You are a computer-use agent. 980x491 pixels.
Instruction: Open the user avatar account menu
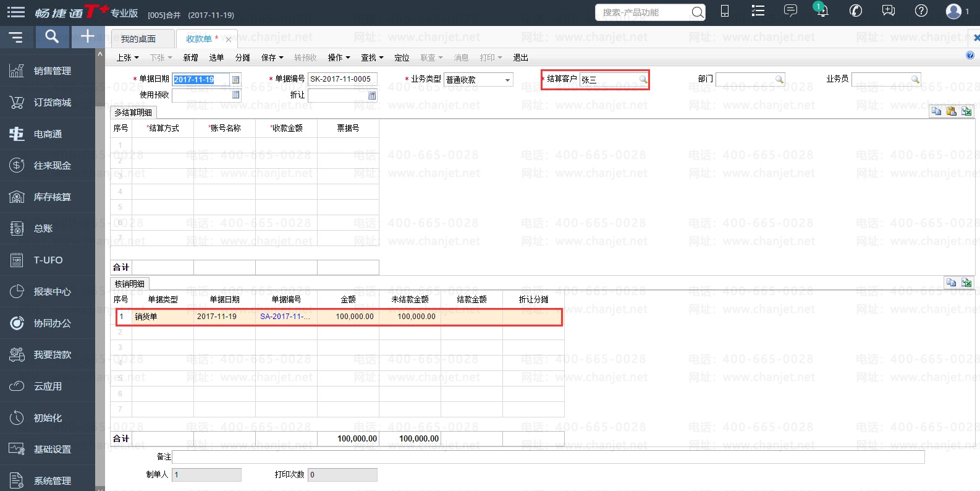954,11
